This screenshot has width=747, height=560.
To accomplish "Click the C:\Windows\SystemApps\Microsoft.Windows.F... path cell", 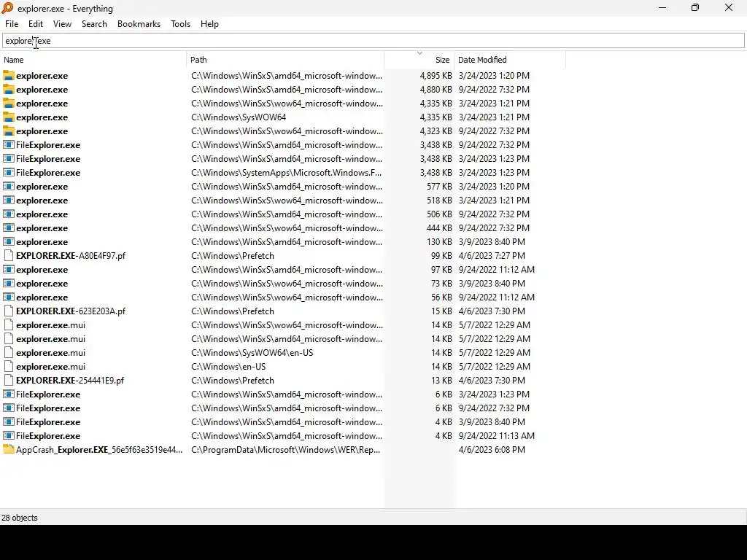I will 286,172.
